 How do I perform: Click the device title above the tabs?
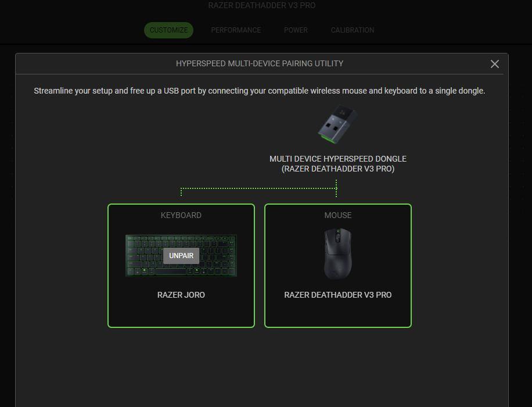click(261, 5)
